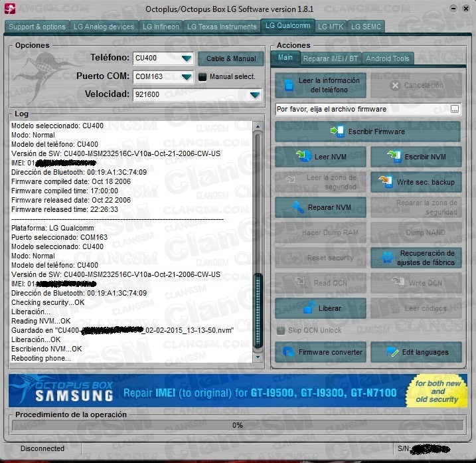
Task: Click the Samsung Octopus Box banner
Action: (x=238, y=391)
